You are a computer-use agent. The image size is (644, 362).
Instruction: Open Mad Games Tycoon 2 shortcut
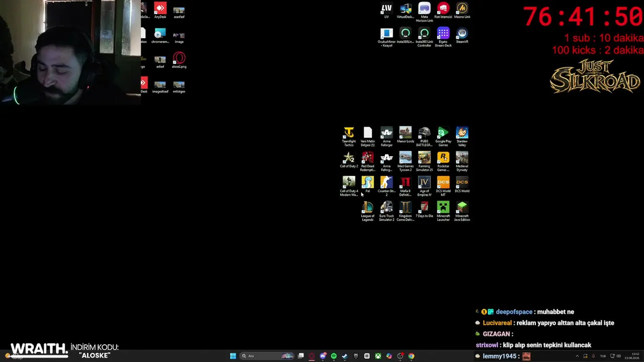[406, 162]
